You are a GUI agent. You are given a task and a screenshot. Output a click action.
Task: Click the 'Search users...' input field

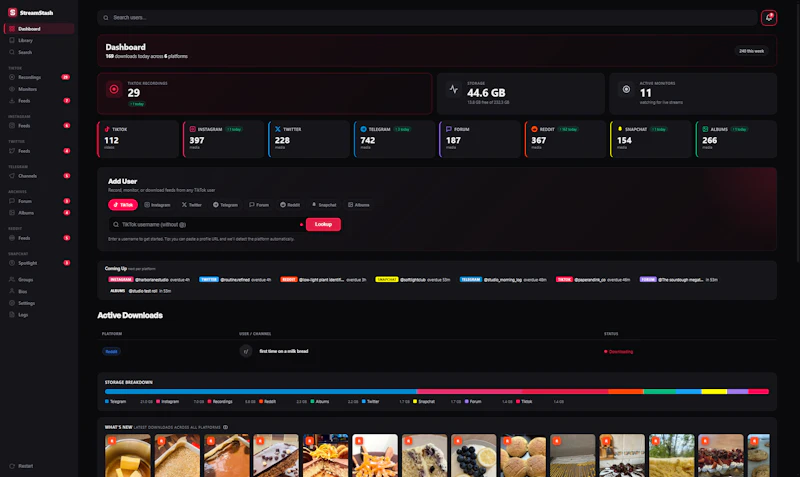click(427, 17)
